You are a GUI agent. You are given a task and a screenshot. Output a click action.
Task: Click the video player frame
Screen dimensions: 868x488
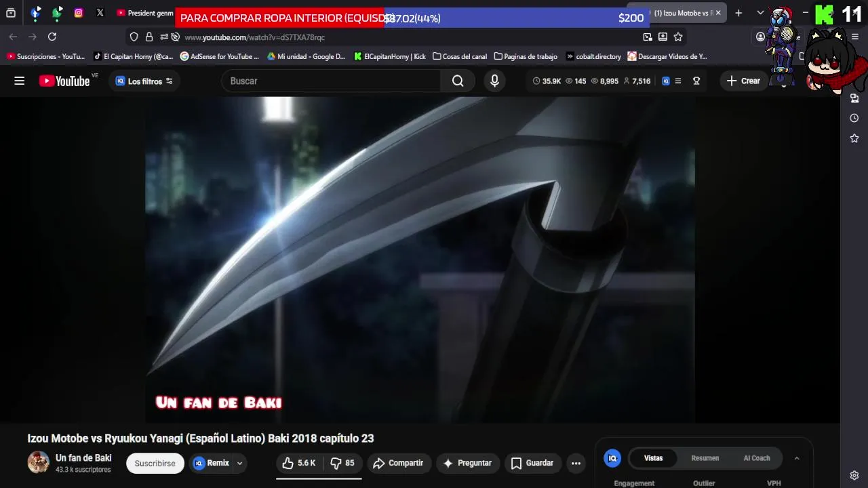pos(420,259)
